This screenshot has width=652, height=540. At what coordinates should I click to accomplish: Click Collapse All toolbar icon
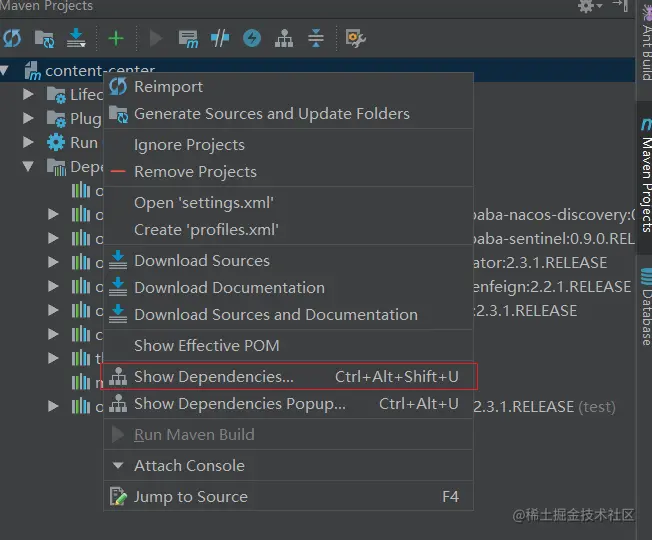(316, 38)
